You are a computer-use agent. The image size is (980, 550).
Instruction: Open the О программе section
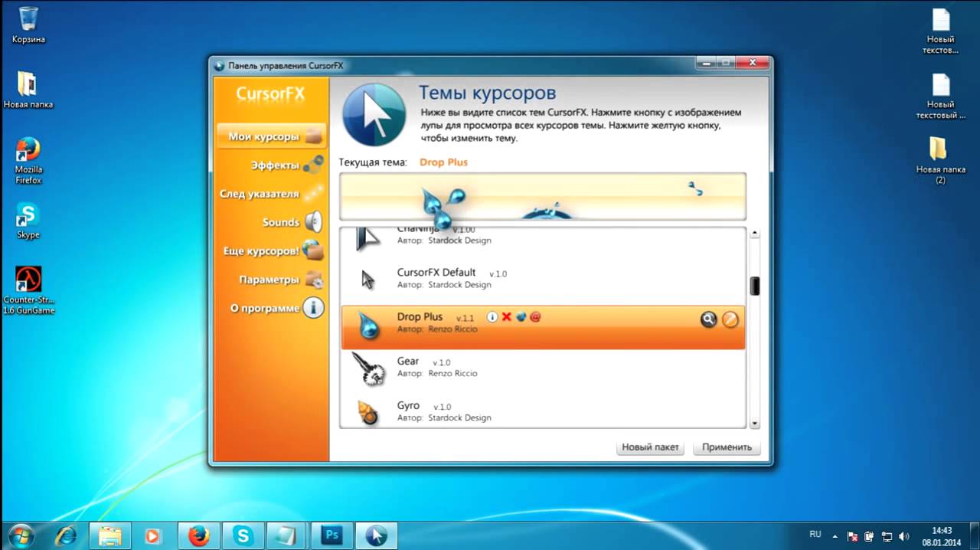click(276, 308)
